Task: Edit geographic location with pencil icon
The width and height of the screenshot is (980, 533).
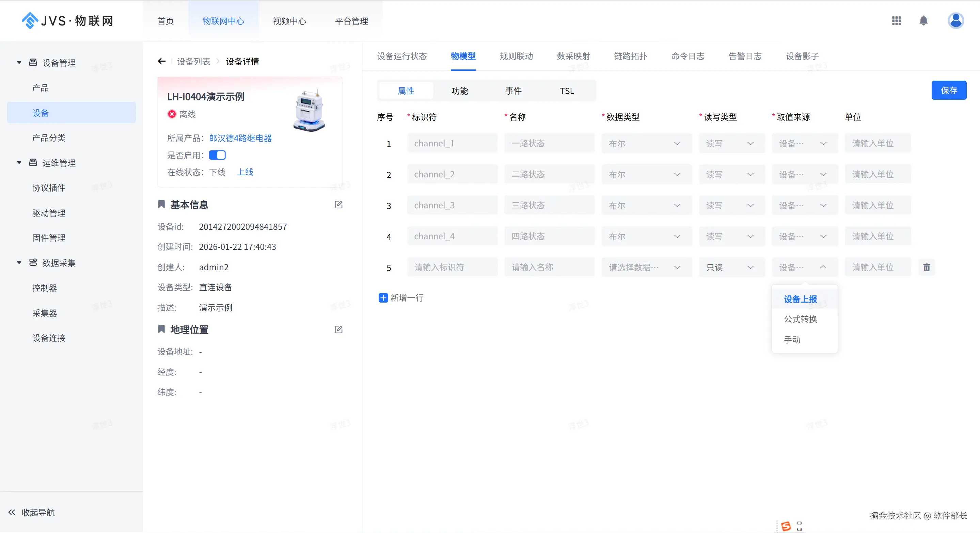Action: coord(338,329)
